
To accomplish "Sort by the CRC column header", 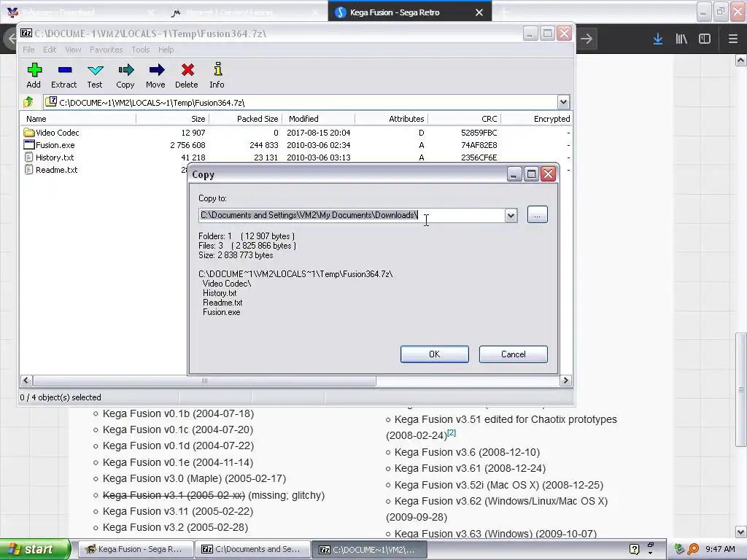I will [x=465, y=119].
